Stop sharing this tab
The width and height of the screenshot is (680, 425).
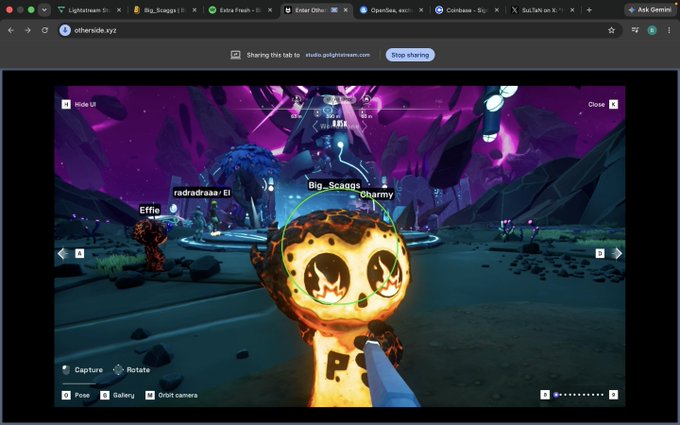coord(410,55)
